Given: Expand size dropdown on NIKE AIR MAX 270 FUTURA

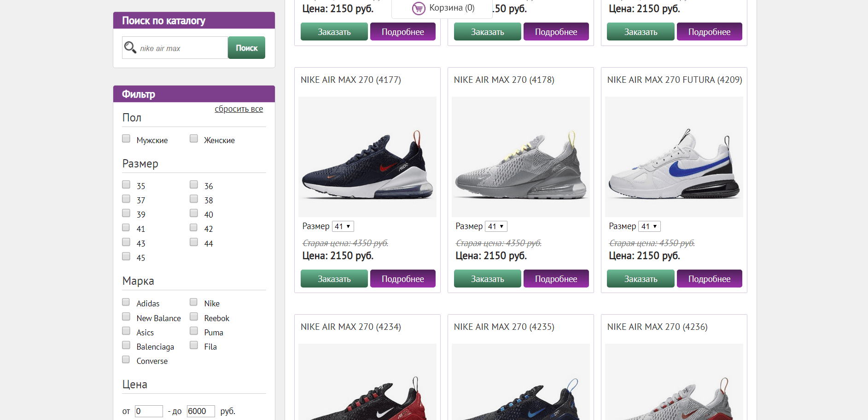Looking at the screenshot, I should [x=649, y=226].
